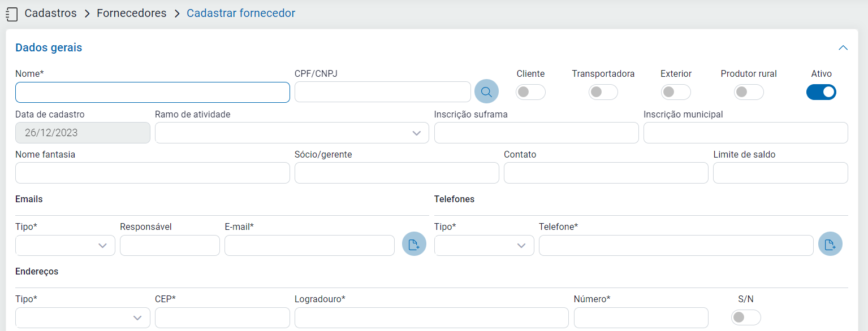Viewport: 868px width, 331px height.
Task: Click the CPF/CNPJ search magnifier icon
Action: pos(486,92)
